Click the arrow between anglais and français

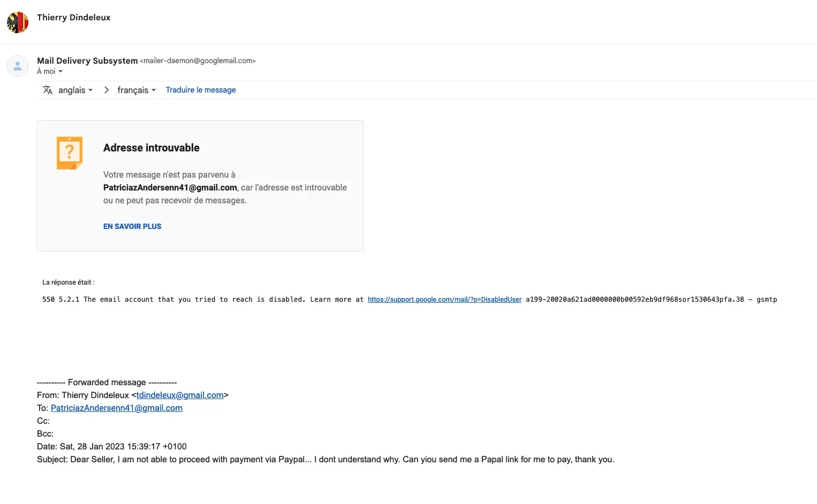106,90
